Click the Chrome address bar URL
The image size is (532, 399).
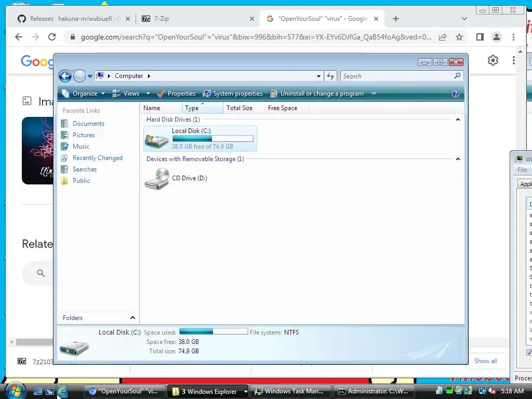click(x=256, y=37)
